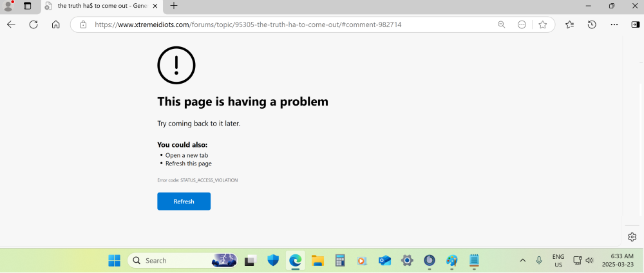Click the address bar URL field
644x273 pixels.
click(290, 24)
